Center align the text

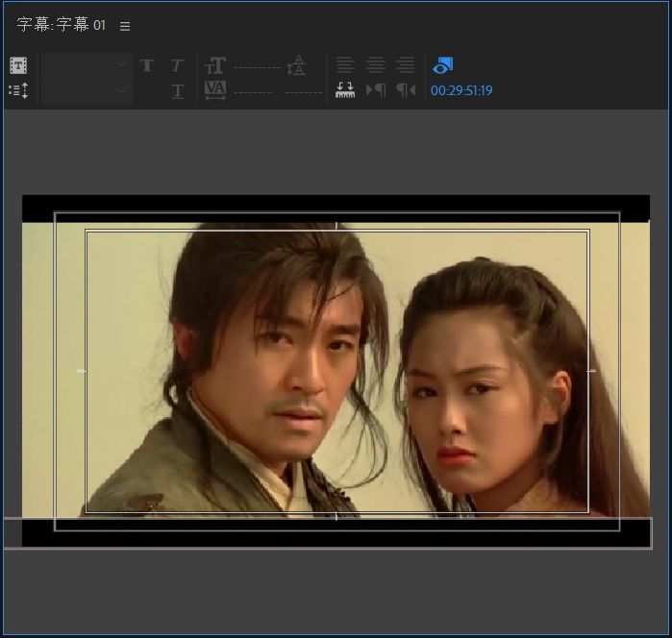pos(376,65)
